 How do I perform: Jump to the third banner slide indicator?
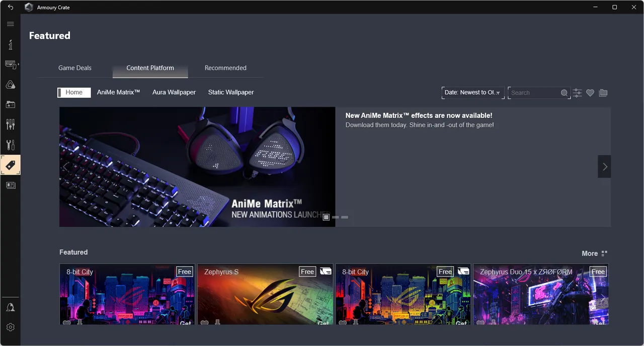pos(345,217)
